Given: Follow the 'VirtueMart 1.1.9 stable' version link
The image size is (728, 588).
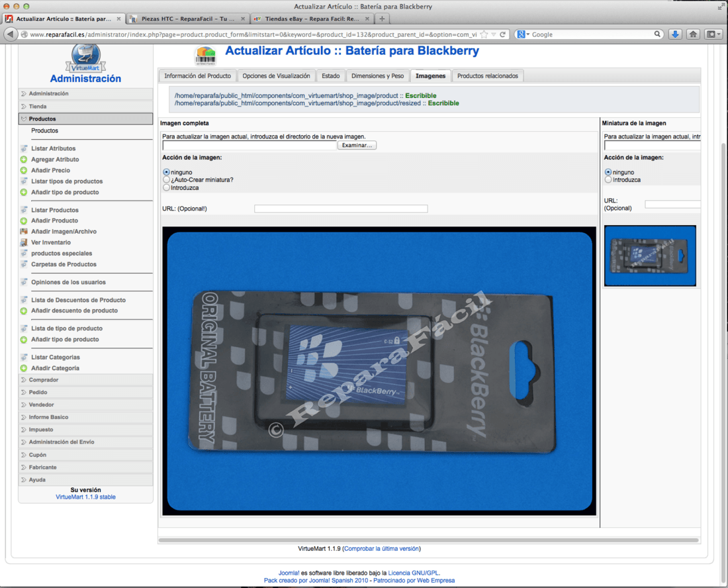Looking at the screenshot, I should (86, 497).
